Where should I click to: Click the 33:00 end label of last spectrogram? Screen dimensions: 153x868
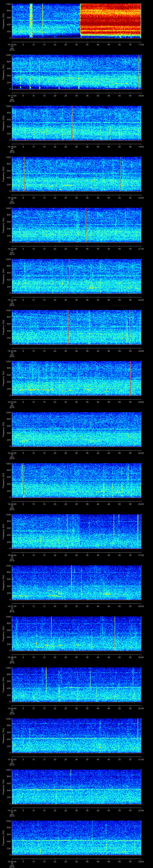pyautogui.click(x=141, y=861)
